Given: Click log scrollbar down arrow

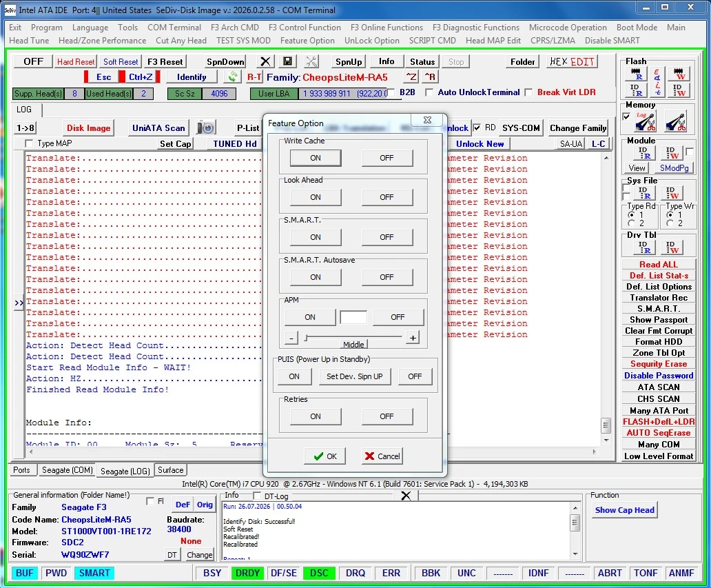Looking at the screenshot, I should click(x=606, y=440).
